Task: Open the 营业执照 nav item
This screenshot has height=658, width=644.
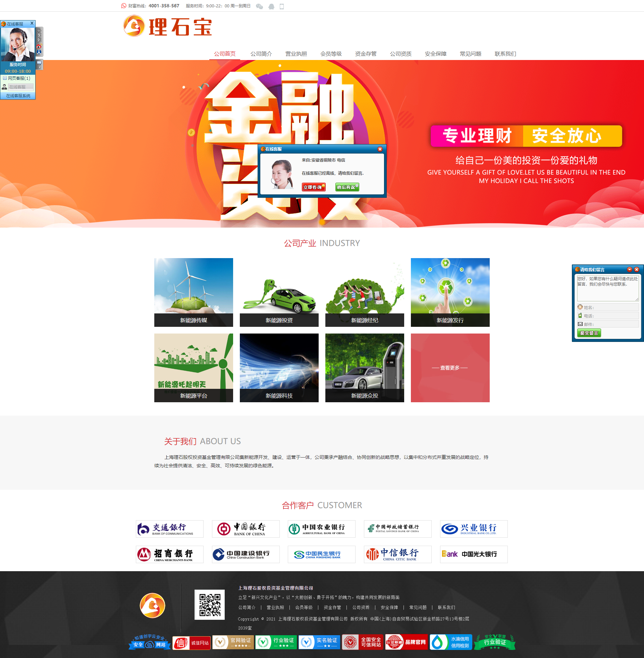Action: pos(296,54)
